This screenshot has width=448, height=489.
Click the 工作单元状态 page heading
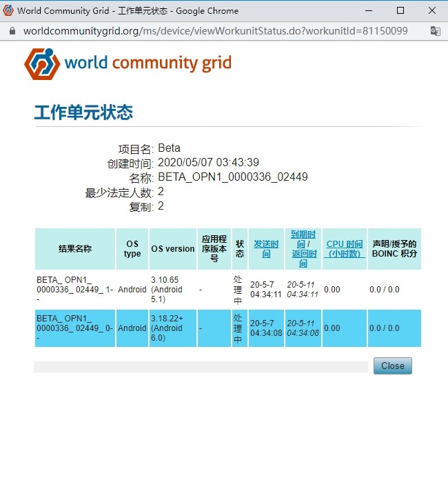[x=83, y=112]
